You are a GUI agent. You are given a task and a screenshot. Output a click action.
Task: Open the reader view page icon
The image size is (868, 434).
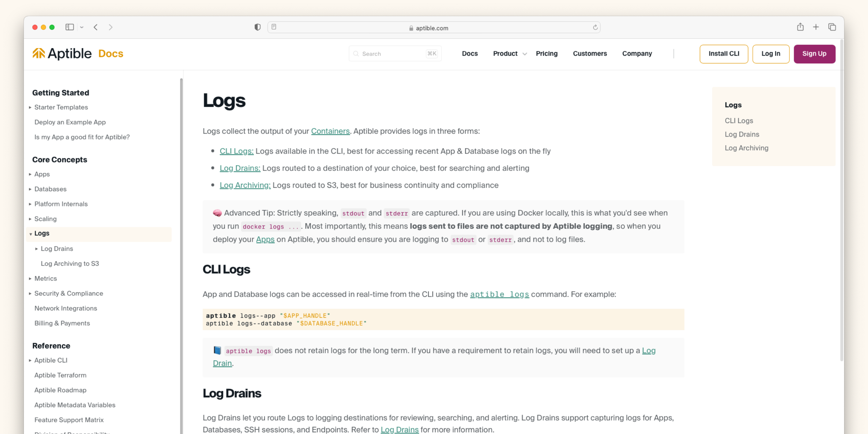pos(274,27)
